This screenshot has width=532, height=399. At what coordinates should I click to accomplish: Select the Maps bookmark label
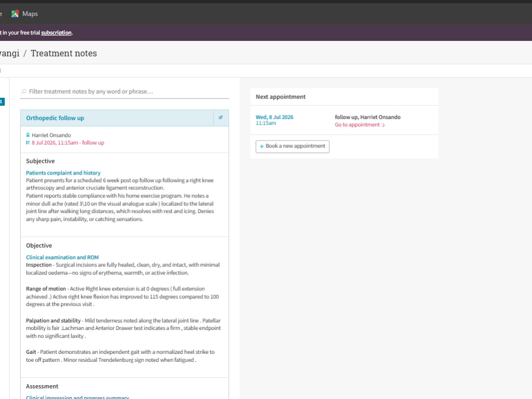tap(30, 14)
